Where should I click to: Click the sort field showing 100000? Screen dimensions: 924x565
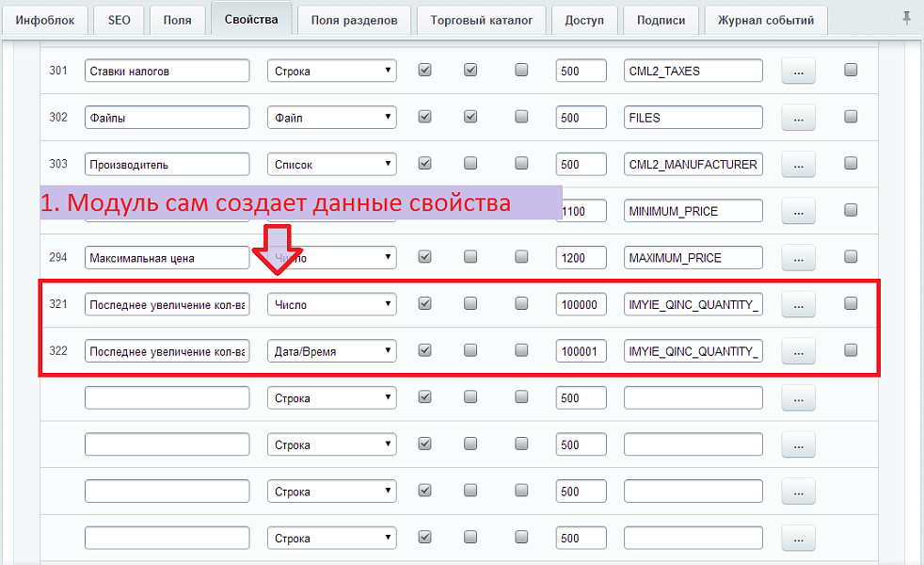(581, 303)
